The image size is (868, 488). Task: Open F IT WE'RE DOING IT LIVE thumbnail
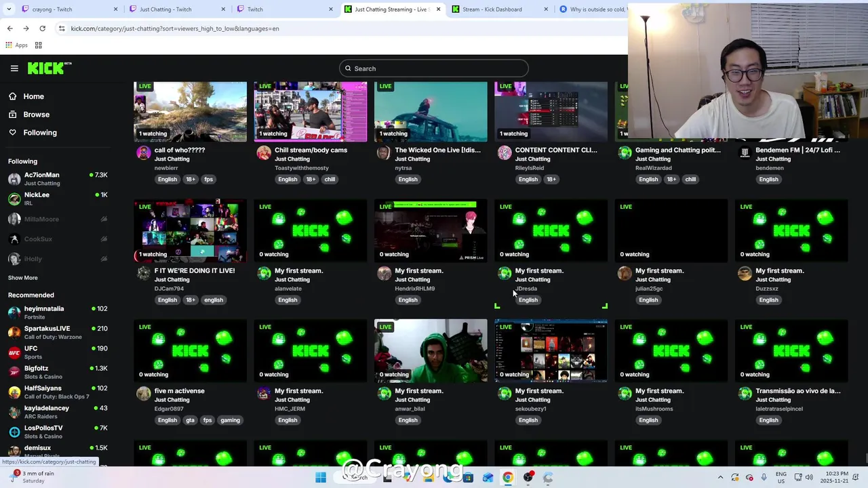[x=191, y=231]
